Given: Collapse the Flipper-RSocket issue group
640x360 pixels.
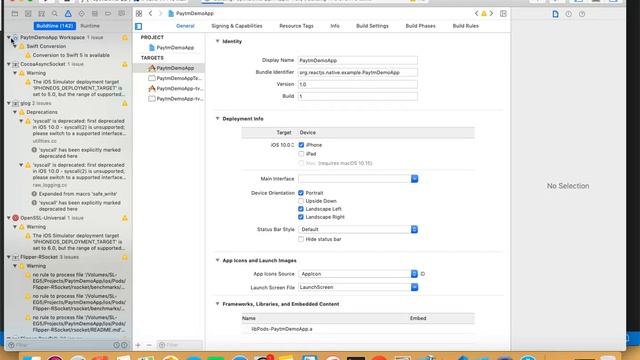Looking at the screenshot, I should [x=9, y=257].
